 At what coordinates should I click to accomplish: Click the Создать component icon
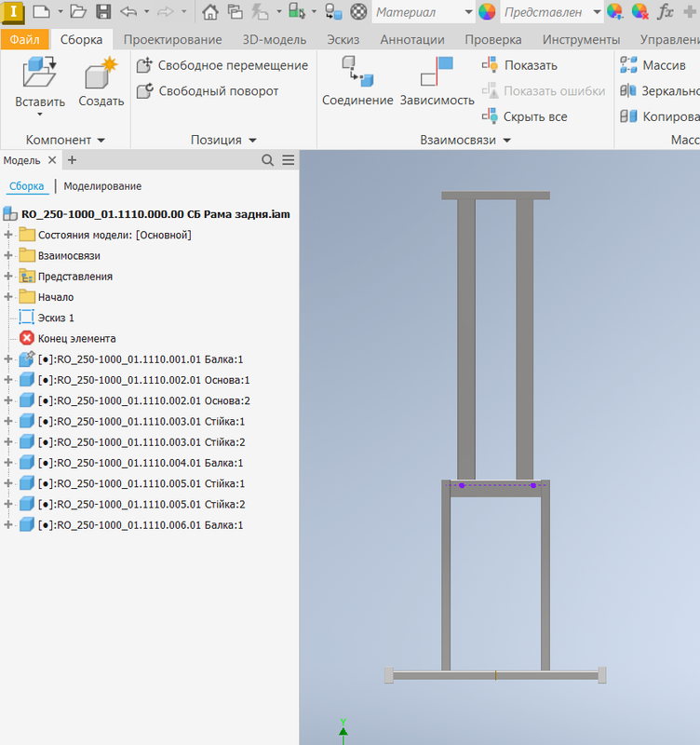101,73
